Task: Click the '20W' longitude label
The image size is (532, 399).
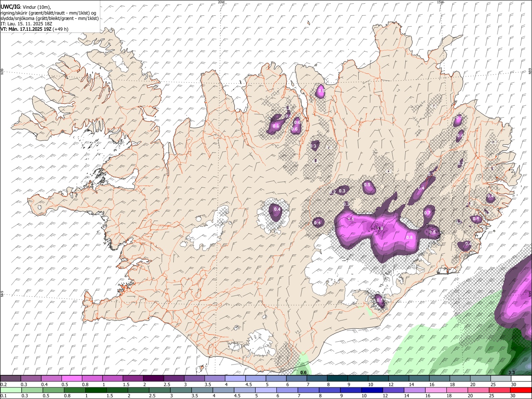Action: pyautogui.click(x=221, y=2)
